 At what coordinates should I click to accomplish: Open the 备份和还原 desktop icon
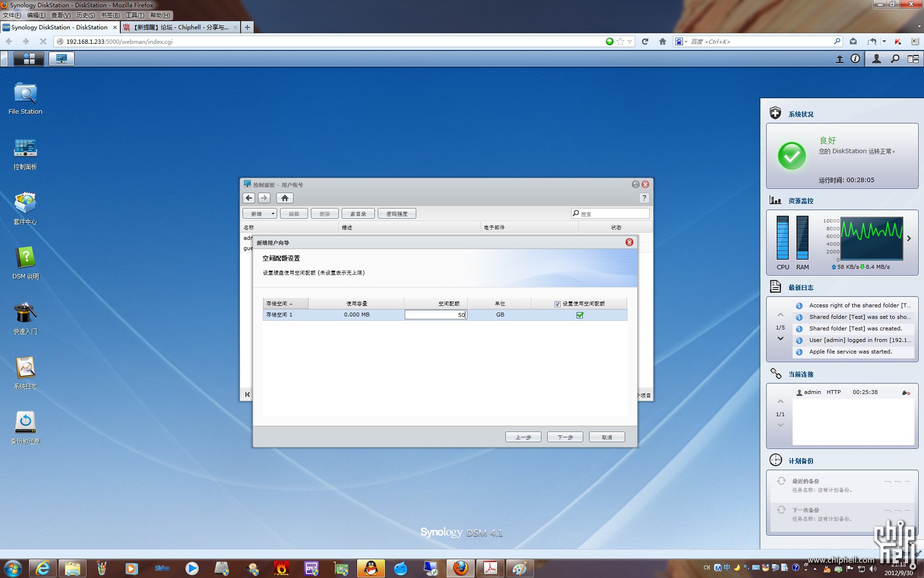tap(25, 428)
